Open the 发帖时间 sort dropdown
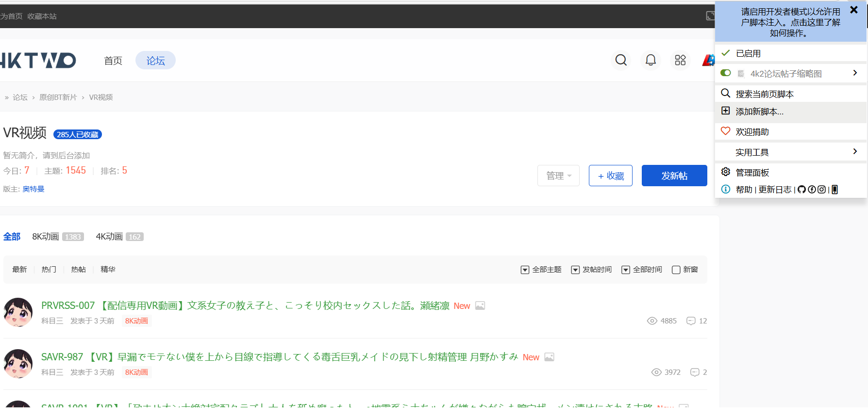Screen dimensions: 868x419 pyautogui.click(x=591, y=270)
